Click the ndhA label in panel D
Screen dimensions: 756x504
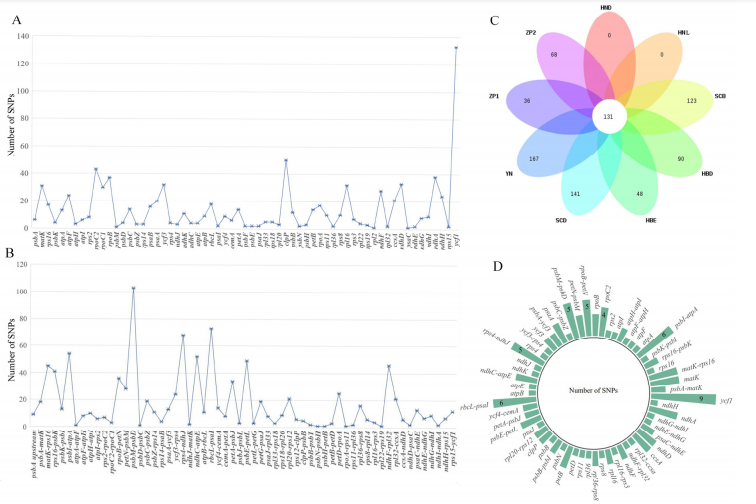click(x=688, y=420)
